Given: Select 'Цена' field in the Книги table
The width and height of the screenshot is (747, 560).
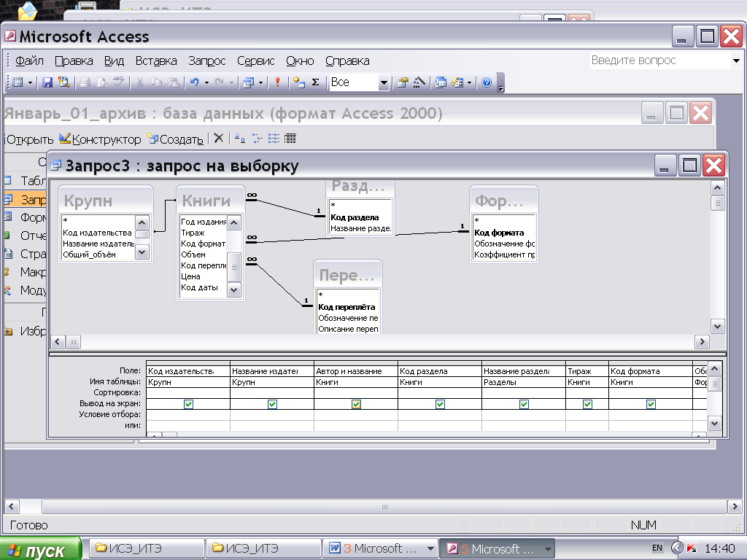Looking at the screenshot, I should 190,276.
